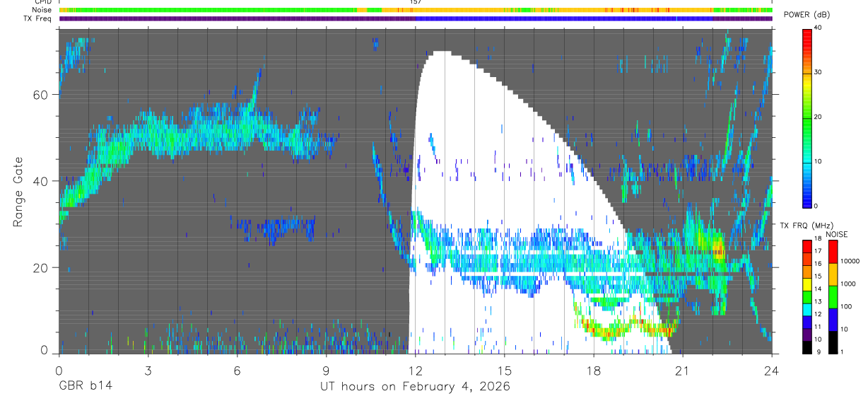Click the '21' tick on the UT hours axis
The width and height of the screenshot is (868, 401).
tap(683, 370)
